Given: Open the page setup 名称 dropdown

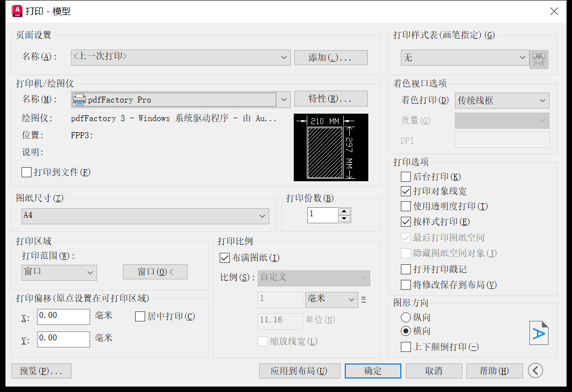Looking at the screenshot, I should 181,57.
